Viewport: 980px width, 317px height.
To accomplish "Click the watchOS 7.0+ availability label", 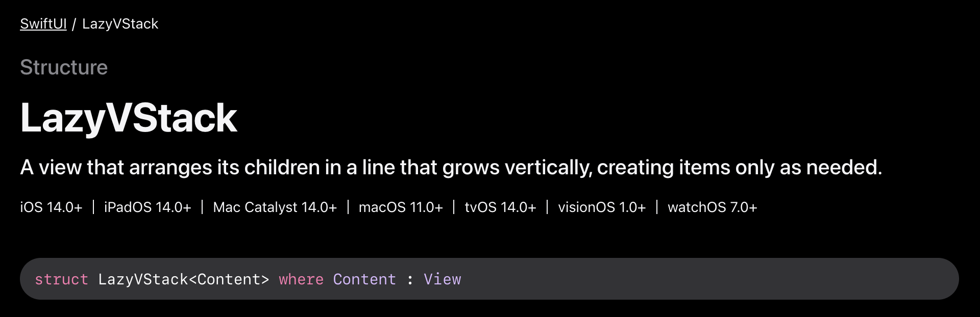I will click(x=713, y=207).
